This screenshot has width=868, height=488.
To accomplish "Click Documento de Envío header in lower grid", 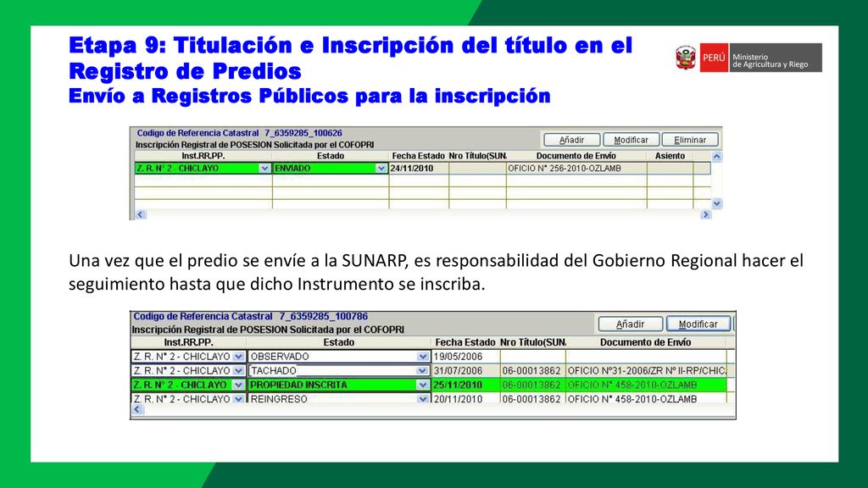I will point(645,342).
